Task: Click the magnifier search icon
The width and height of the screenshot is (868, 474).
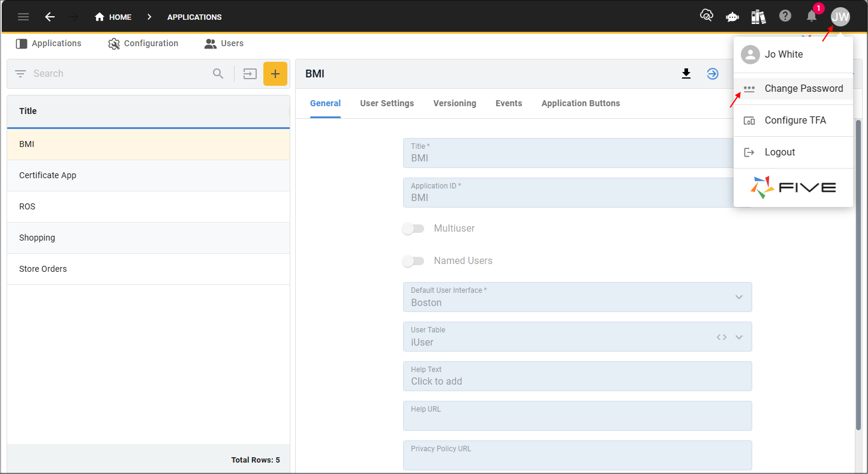Action: coord(218,74)
